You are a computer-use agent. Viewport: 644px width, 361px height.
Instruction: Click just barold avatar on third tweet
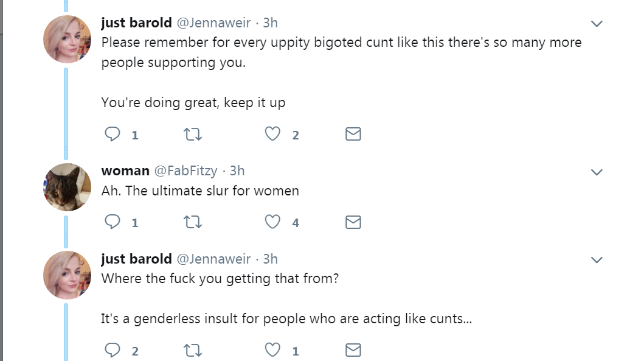[67, 275]
